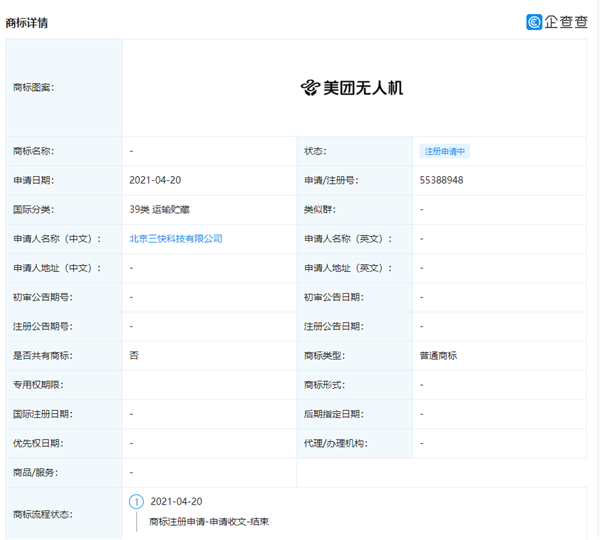Open the 美团无人机 trademark image
The width and height of the screenshot is (600, 540).
352,88
